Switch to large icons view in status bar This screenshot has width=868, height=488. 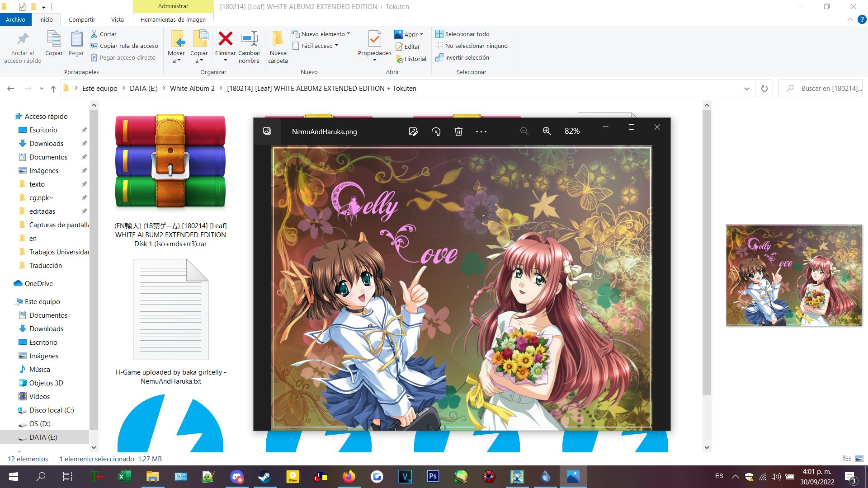click(859, 459)
